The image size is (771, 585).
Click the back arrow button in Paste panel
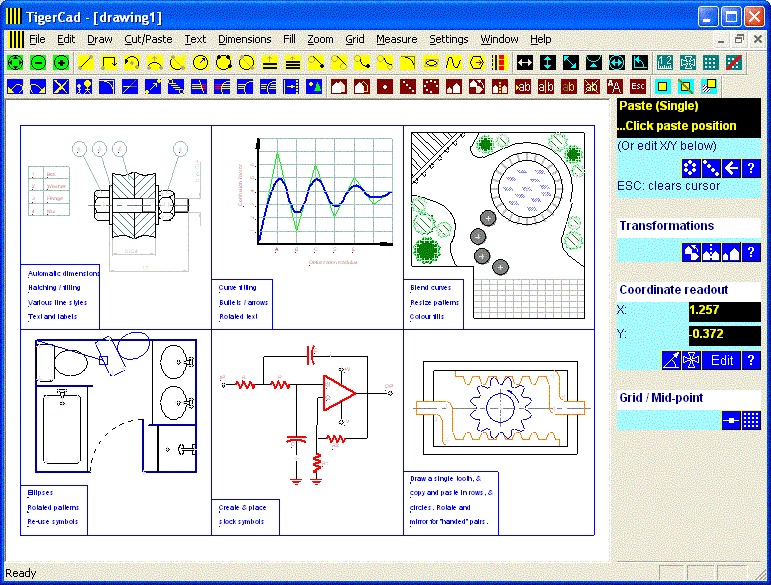point(731,169)
